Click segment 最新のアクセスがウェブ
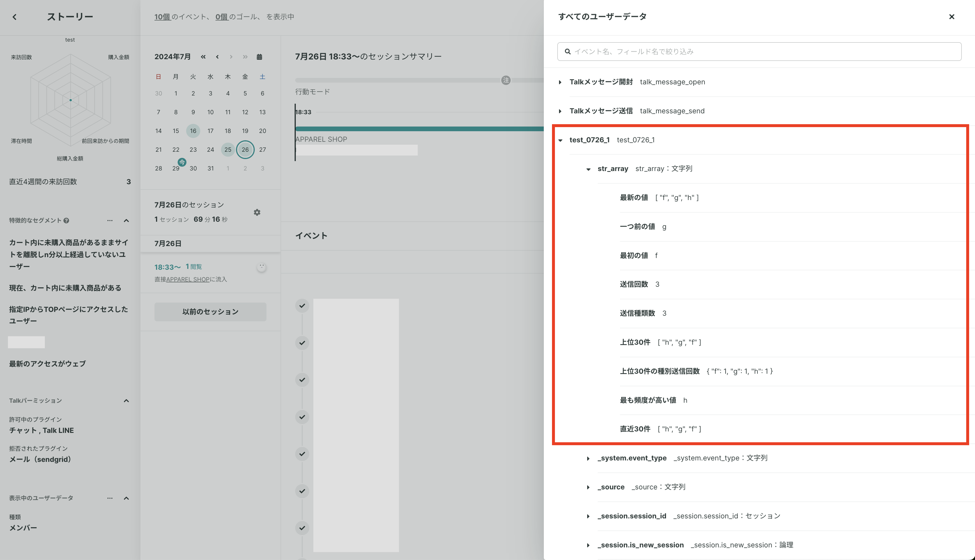Image resolution: width=975 pixels, height=560 pixels. click(x=47, y=364)
